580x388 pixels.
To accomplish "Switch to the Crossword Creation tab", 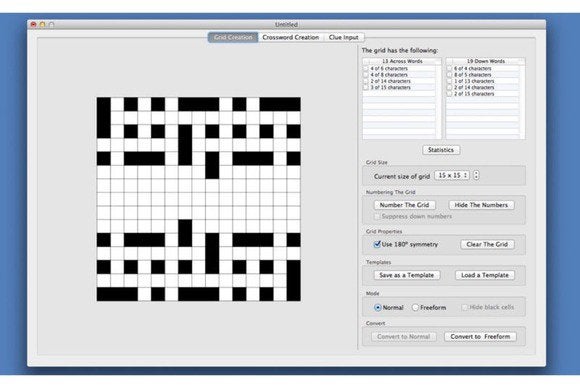I will [291, 37].
